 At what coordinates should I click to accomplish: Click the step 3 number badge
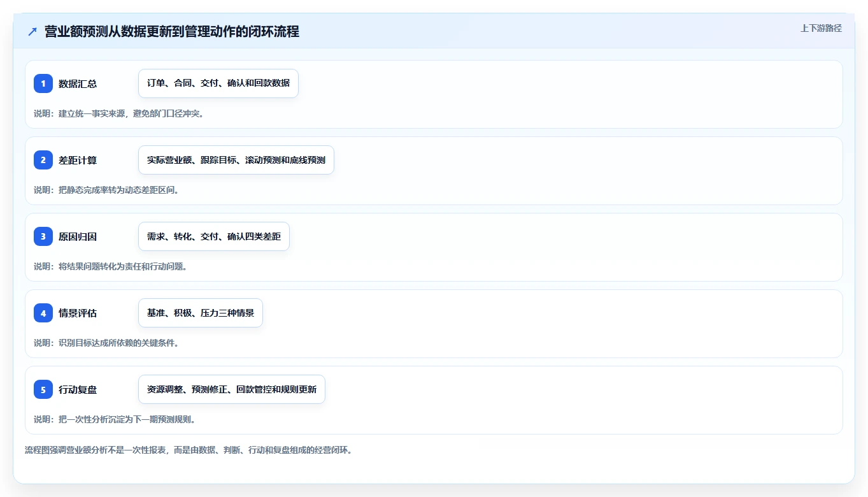pos(43,236)
